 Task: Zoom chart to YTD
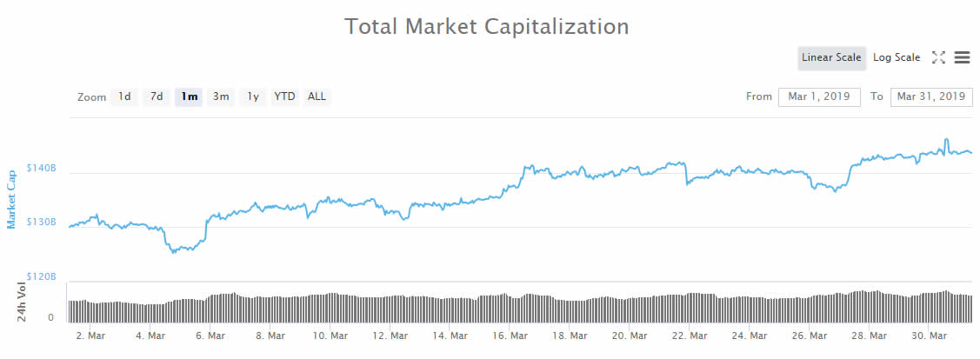pos(284,96)
